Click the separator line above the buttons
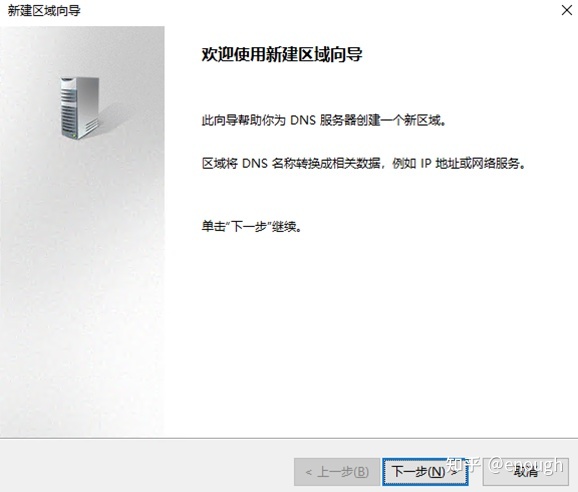The width and height of the screenshot is (578, 492). click(289, 438)
